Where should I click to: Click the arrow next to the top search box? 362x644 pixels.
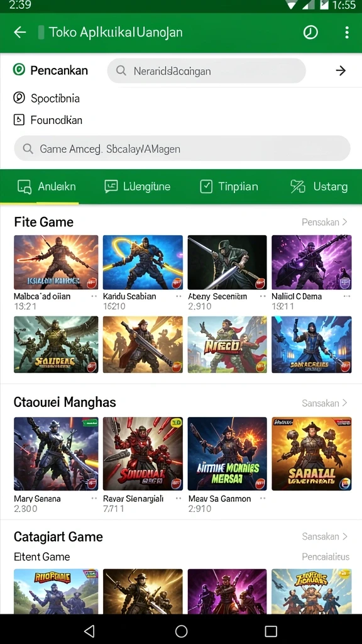pos(341,70)
